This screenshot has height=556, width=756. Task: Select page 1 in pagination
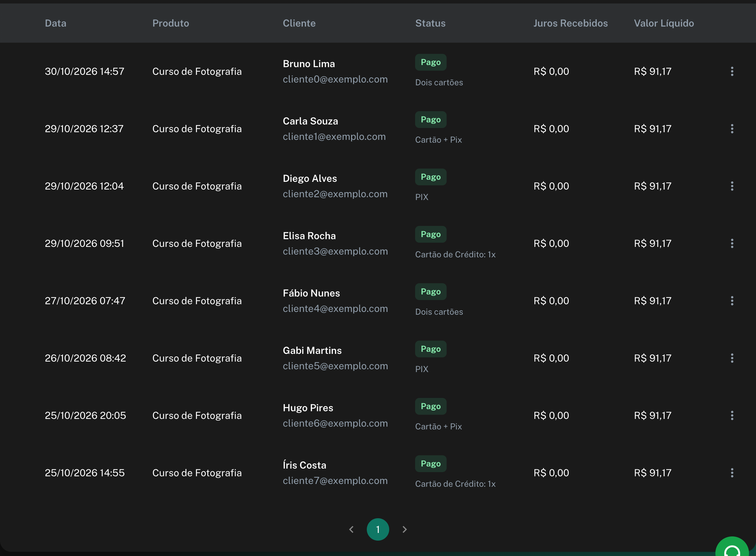pyautogui.click(x=378, y=529)
